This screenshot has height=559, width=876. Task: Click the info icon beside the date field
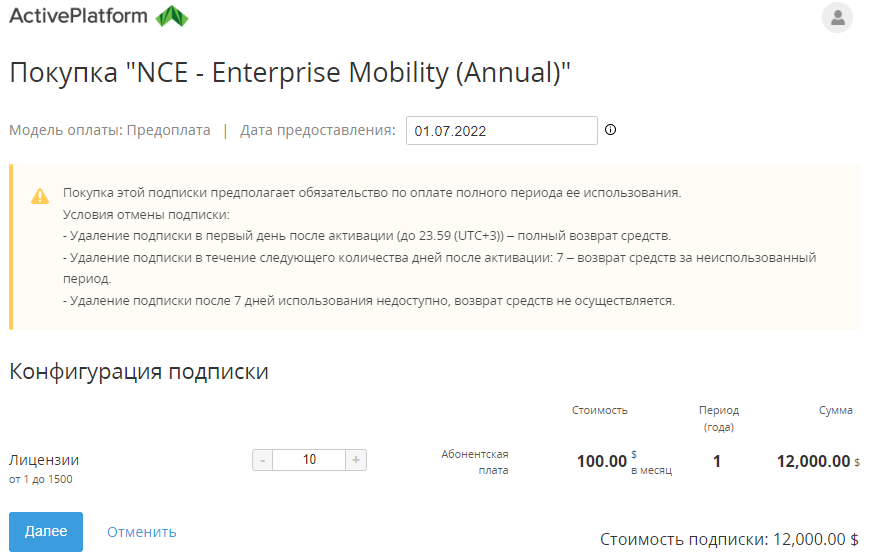(x=611, y=130)
